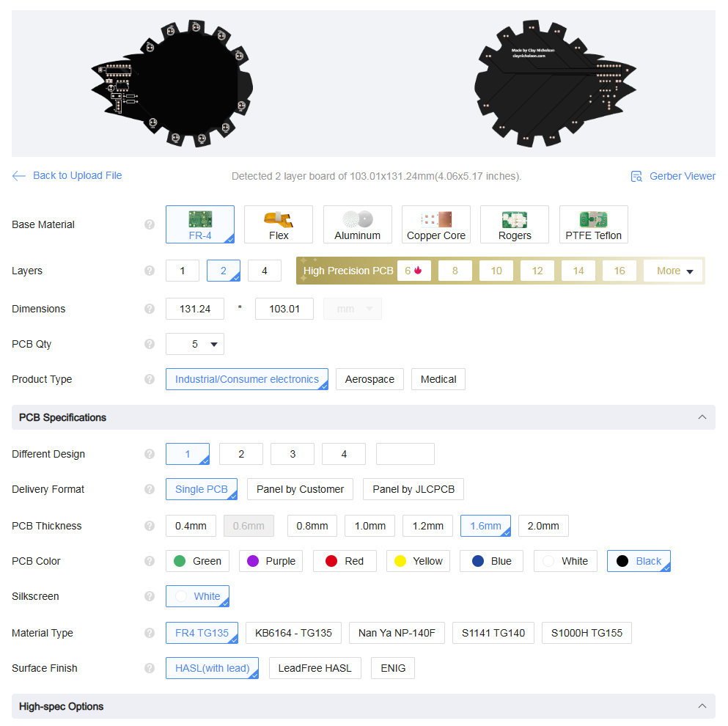Select 1.2mm PCB thickness
The image size is (728, 726).
coord(428,526)
